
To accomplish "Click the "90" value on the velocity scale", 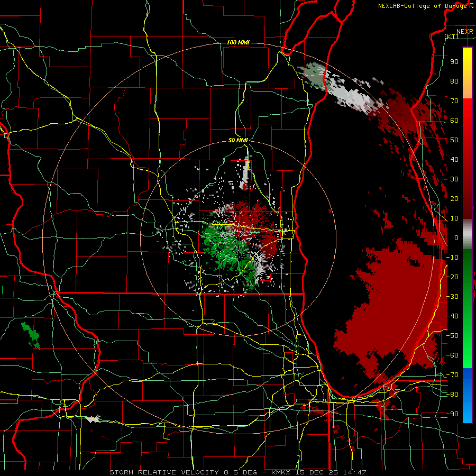I will click(454, 62).
